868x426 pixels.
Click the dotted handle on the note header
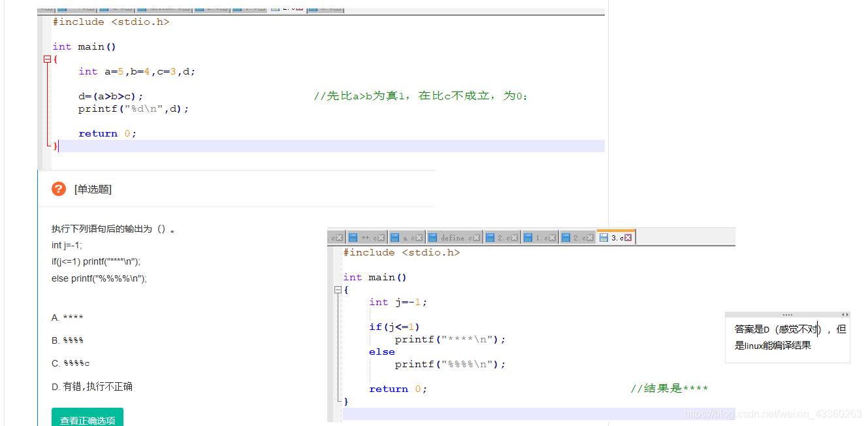pos(788,314)
